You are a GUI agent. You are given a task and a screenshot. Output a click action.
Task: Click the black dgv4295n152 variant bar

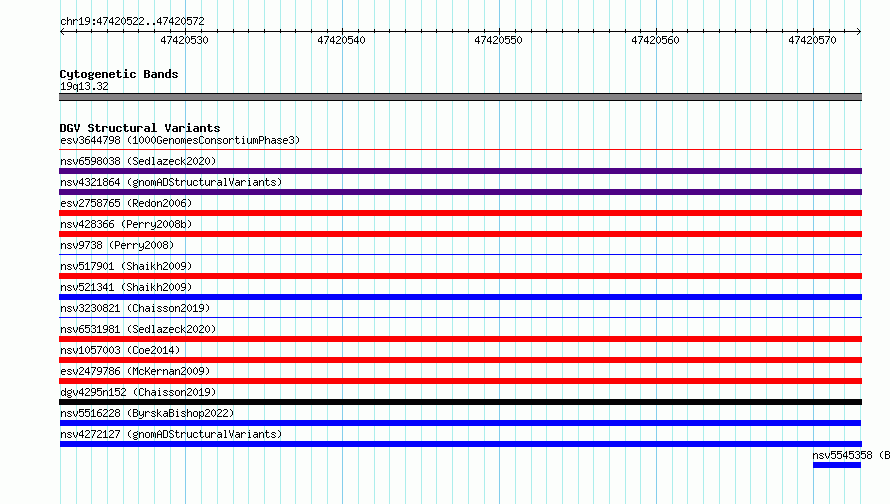tap(460, 402)
